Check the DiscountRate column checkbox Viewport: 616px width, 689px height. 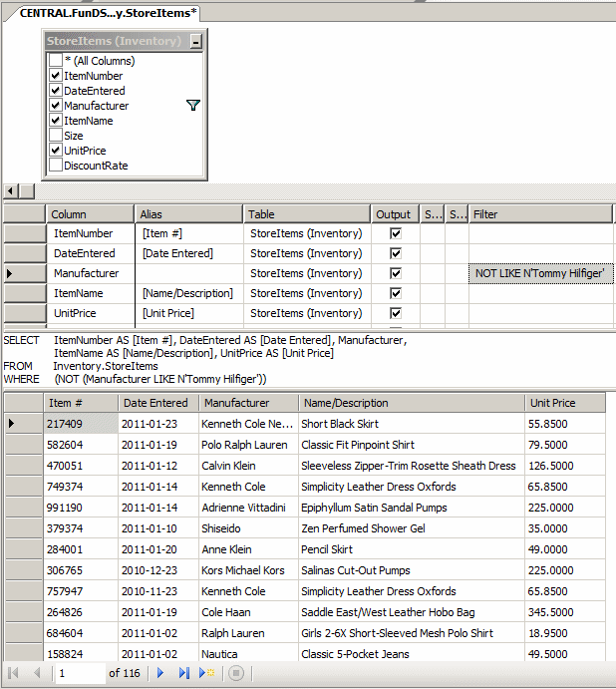click(56, 165)
